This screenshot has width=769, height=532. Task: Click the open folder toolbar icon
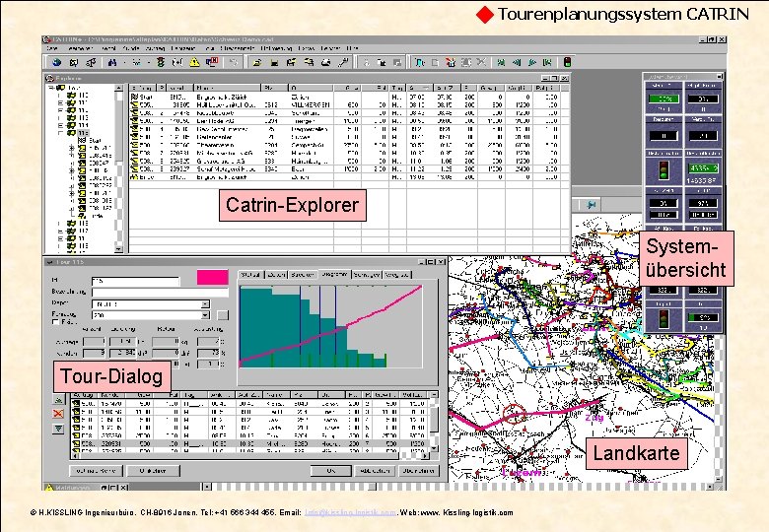[257, 62]
